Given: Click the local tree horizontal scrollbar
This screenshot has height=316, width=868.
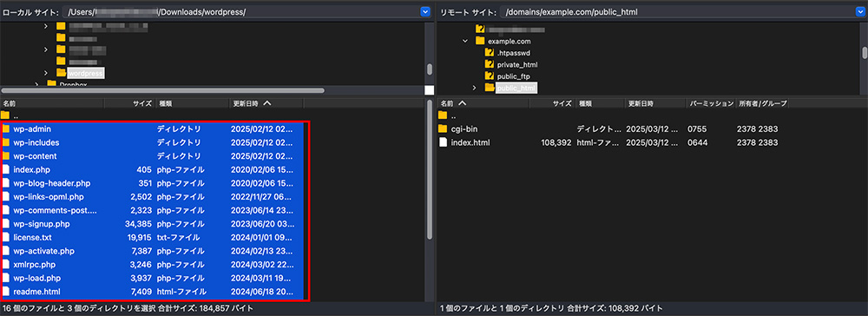Looking at the screenshot, I should (x=163, y=89).
